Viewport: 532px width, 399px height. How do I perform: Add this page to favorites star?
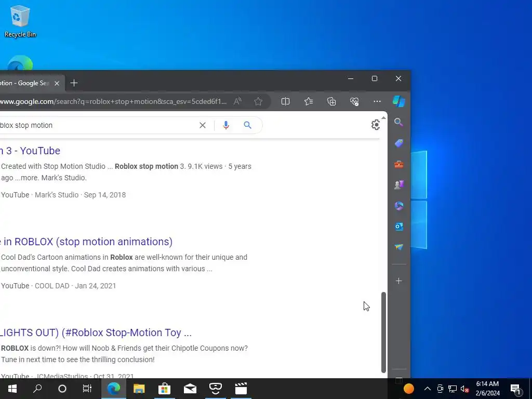258,101
